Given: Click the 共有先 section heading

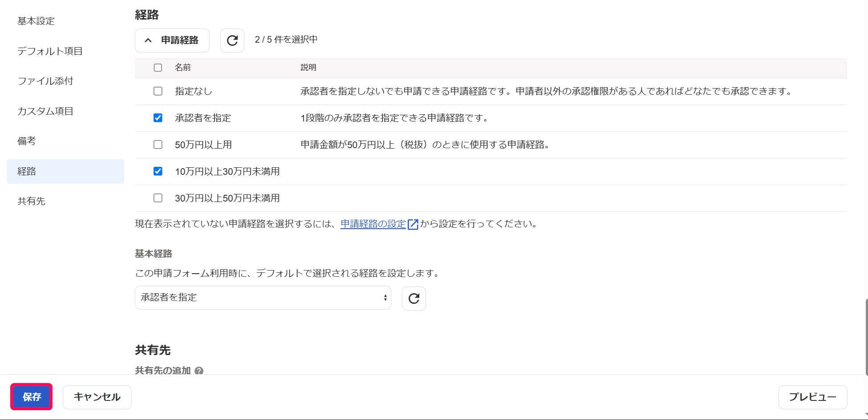Looking at the screenshot, I should pos(153,350).
